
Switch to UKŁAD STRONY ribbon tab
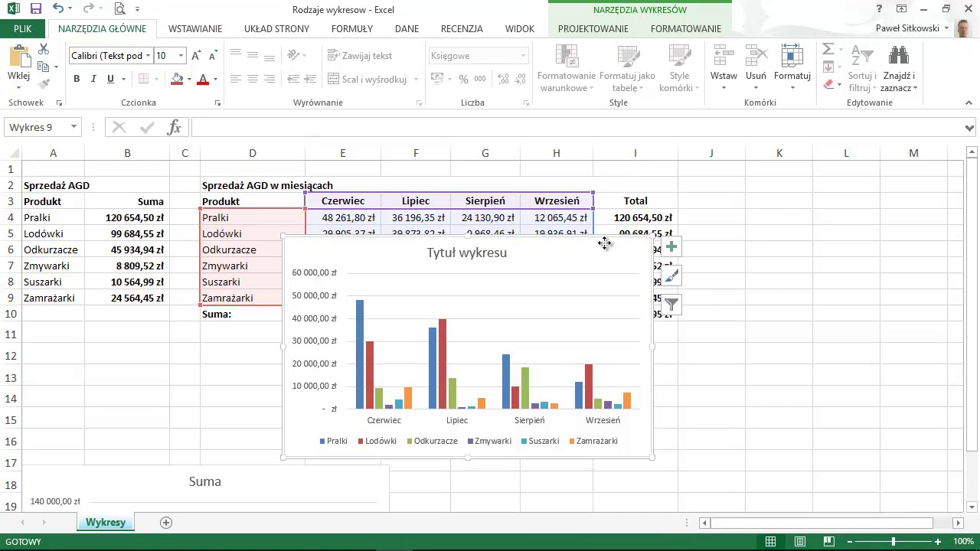276,29
